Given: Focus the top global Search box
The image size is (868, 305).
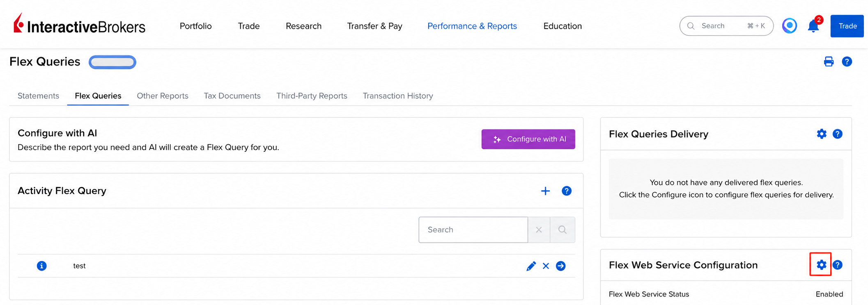Looking at the screenshot, I should [726, 26].
